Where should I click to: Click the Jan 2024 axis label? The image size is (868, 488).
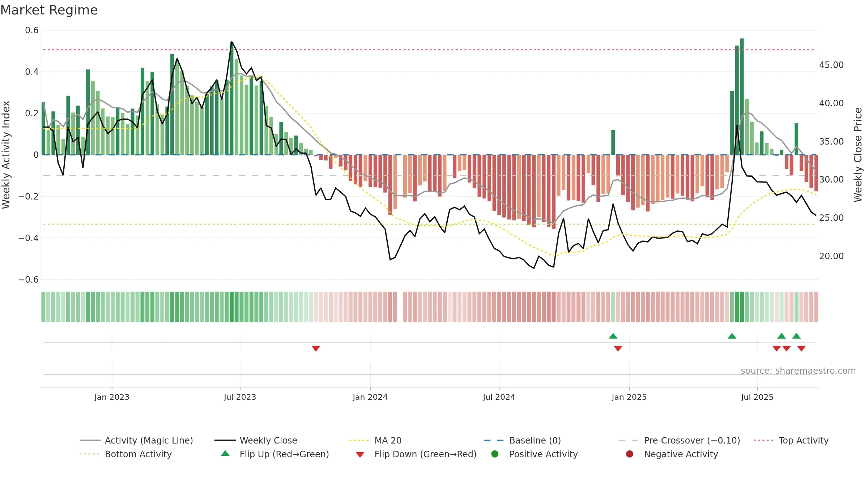tap(370, 397)
